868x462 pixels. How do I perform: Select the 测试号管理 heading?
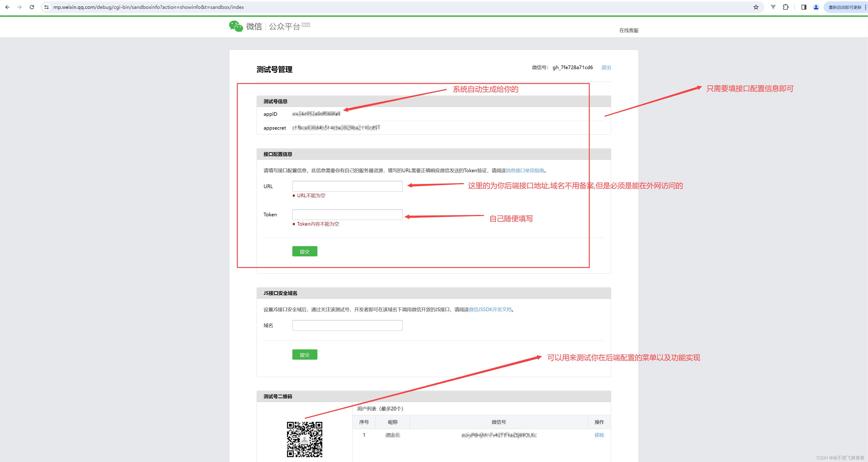tap(274, 69)
